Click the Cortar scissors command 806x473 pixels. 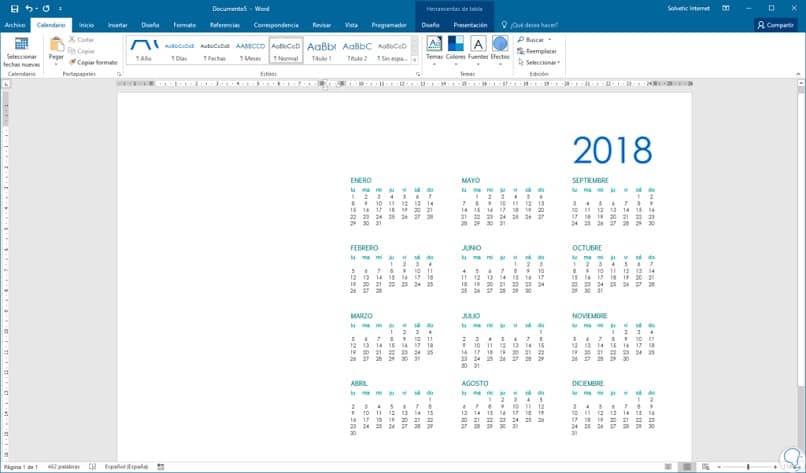pos(82,40)
